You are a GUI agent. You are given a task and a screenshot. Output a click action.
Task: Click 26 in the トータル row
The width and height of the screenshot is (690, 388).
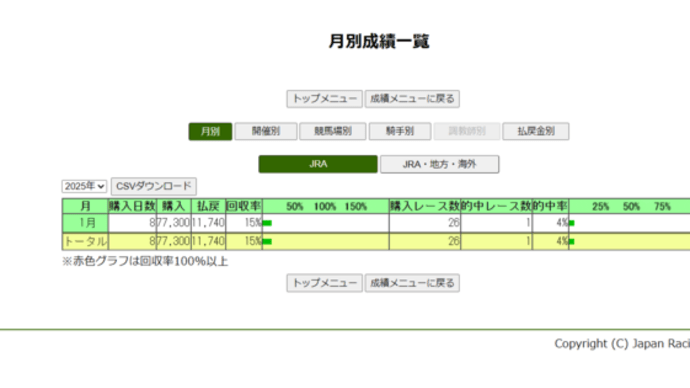454,241
